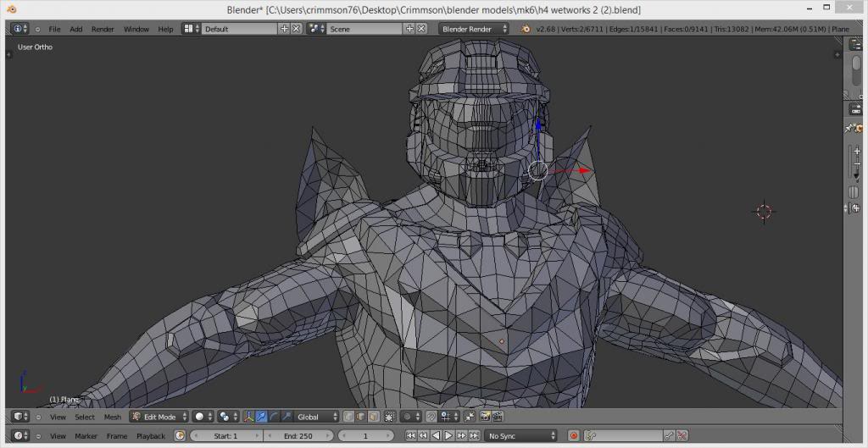Image resolution: width=868 pixels, height=448 pixels.
Task: Click the Default screen layout name field
Action: [x=240, y=29]
